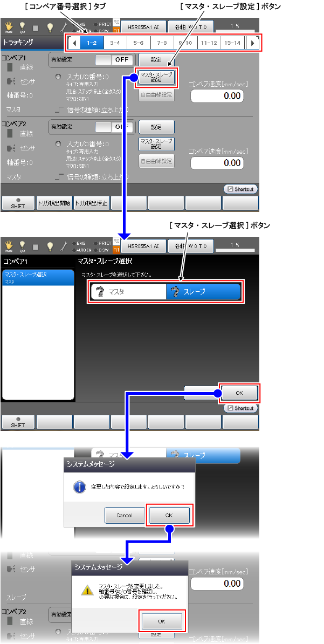324x644 pixels.
Task: Click the wrench icon on the Tracking screen status bar
Action: pyautogui.click(x=65, y=27)
